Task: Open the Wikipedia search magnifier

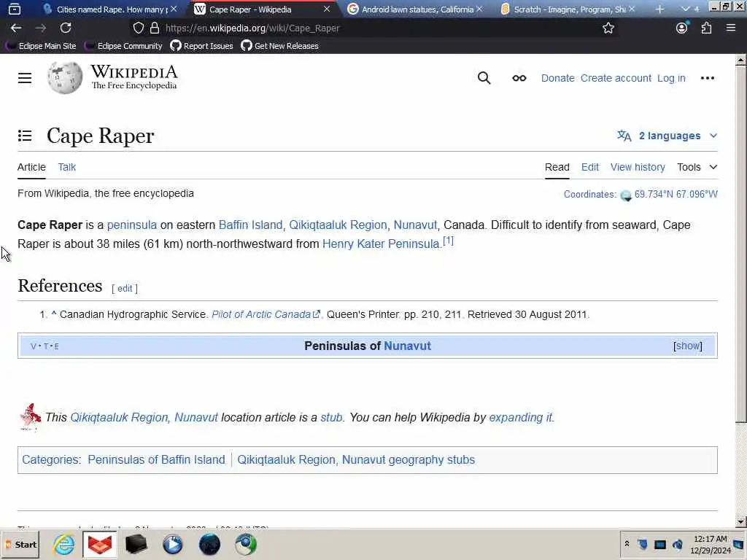Action: point(484,78)
